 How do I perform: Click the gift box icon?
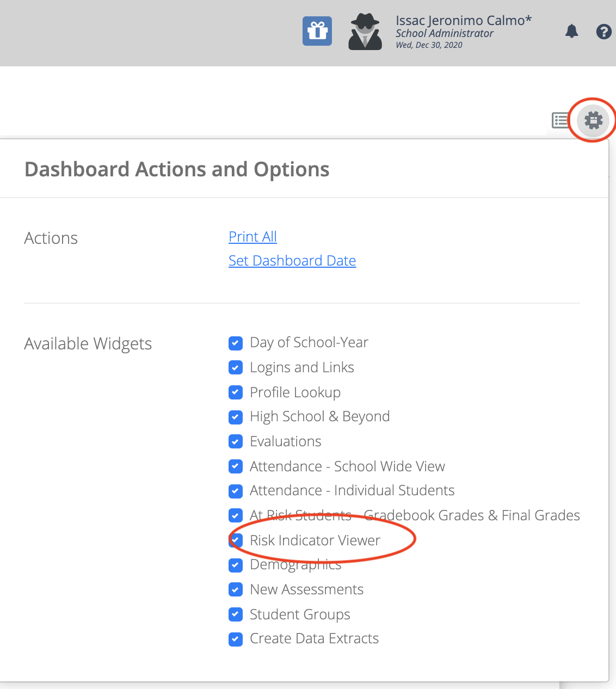pyautogui.click(x=317, y=31)
